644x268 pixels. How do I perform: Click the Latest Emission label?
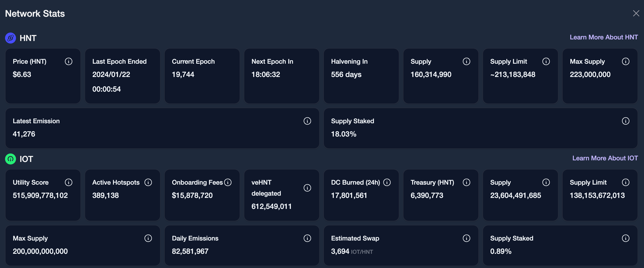36,121
